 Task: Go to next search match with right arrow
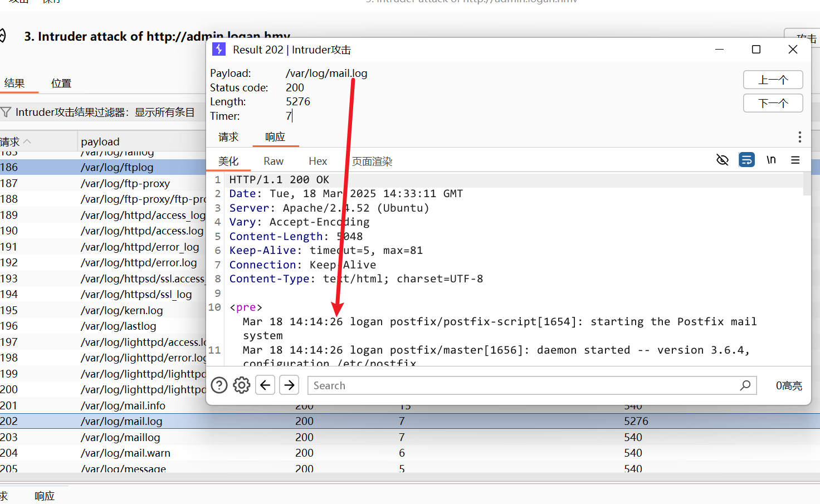(x=290, y=385)
